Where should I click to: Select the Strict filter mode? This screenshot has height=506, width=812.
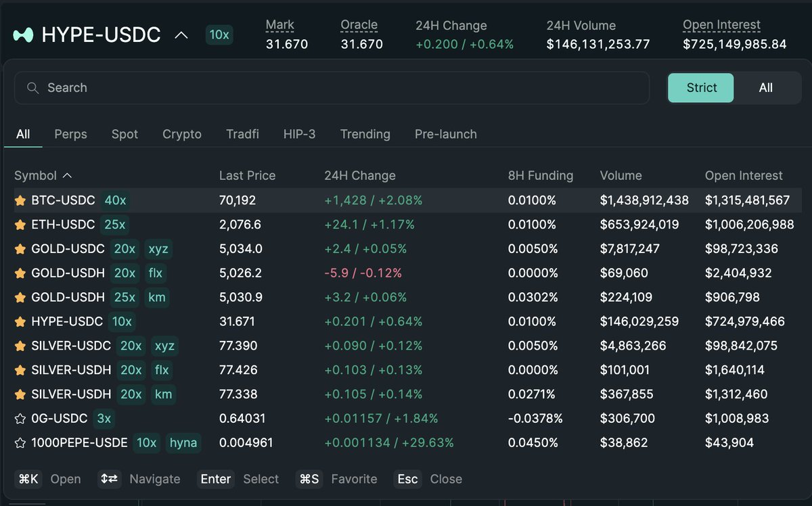(x=701, y=88)
